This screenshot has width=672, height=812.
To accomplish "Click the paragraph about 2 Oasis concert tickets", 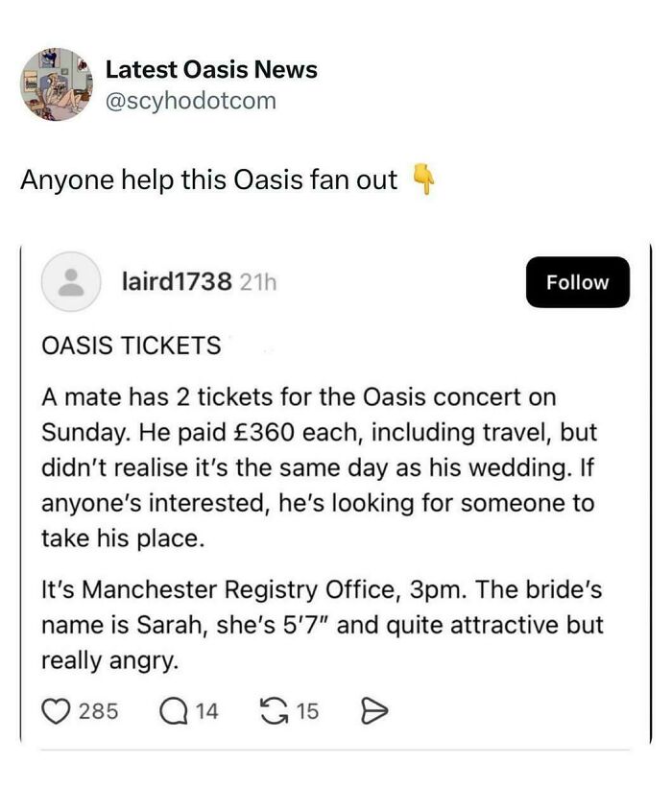I will coord(317,467).
